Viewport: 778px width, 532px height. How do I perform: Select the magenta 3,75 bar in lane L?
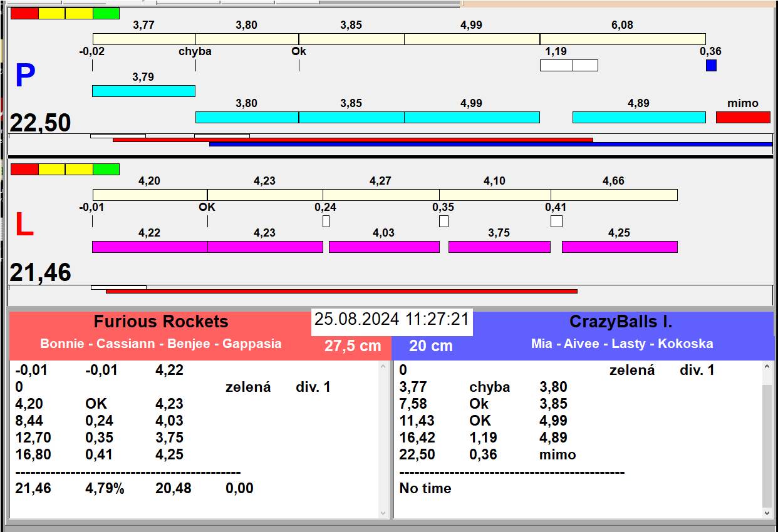click(499, 247)
